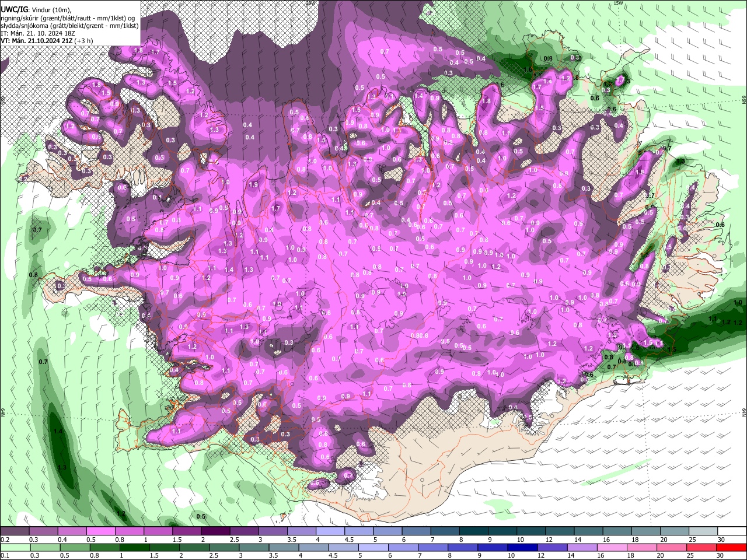747x560 pixels.
Task: Click the white swatch labeled 30
Action: coord(732,531)
